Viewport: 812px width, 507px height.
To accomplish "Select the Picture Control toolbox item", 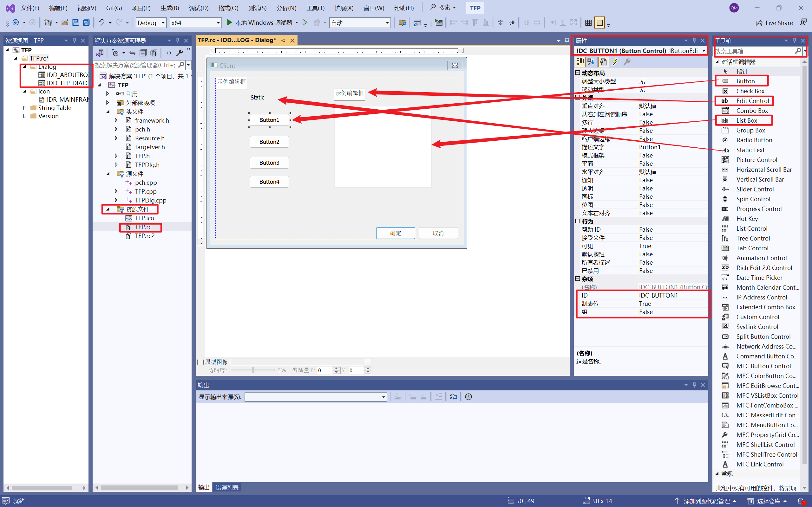I will (x=756, y=160).
